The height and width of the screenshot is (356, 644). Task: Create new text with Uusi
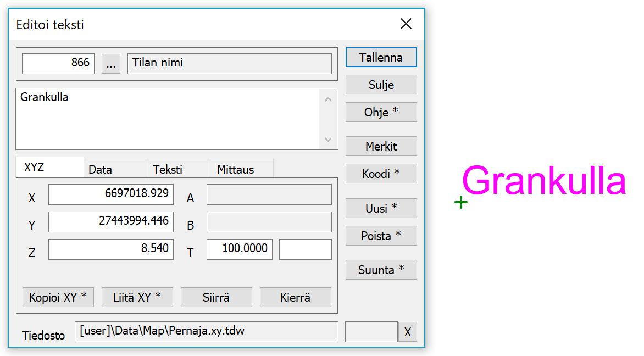tap(381, 208)
